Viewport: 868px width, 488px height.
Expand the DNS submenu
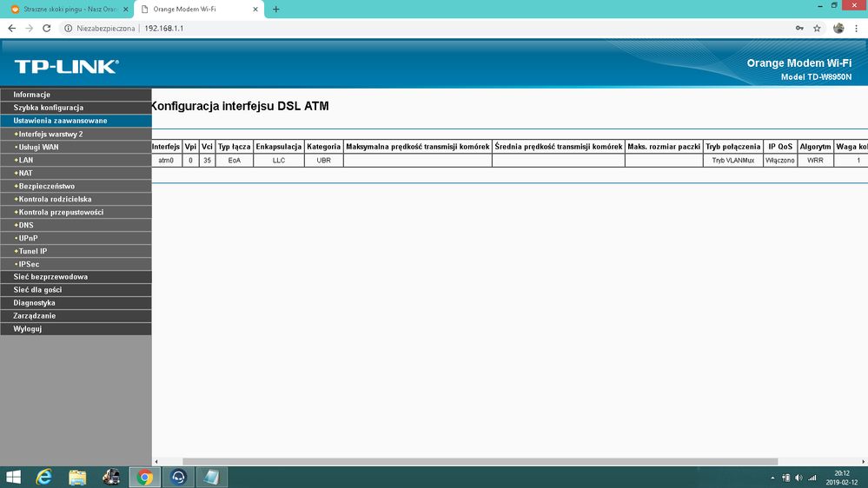[x=76, y=225]
